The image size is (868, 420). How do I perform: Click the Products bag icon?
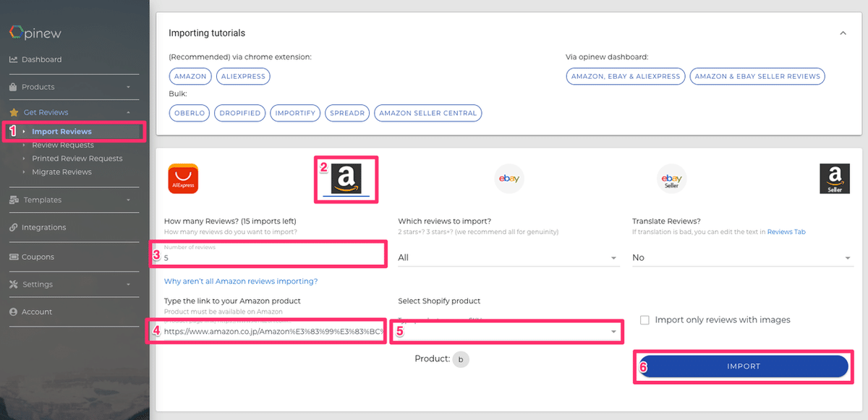pyautogui.click(x=13, y=87)
